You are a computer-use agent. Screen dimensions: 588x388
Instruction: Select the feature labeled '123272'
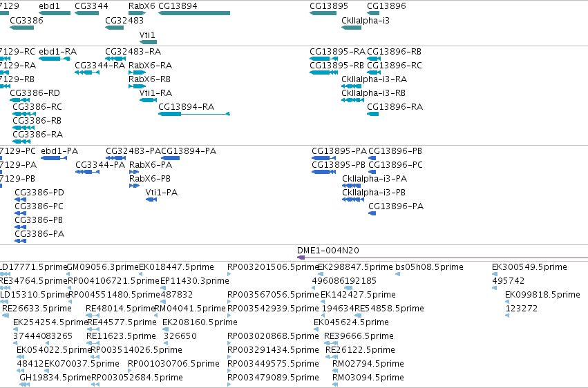point(521,309)
